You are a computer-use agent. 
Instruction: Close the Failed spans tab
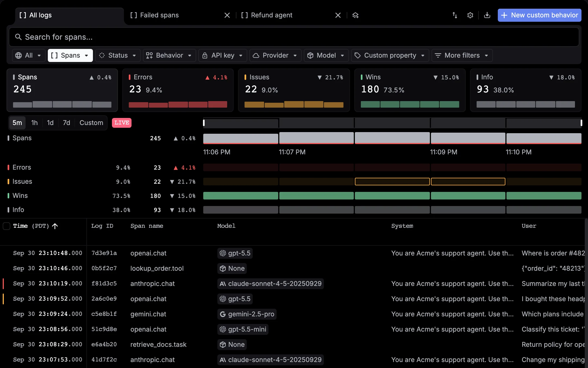(227, 15)
